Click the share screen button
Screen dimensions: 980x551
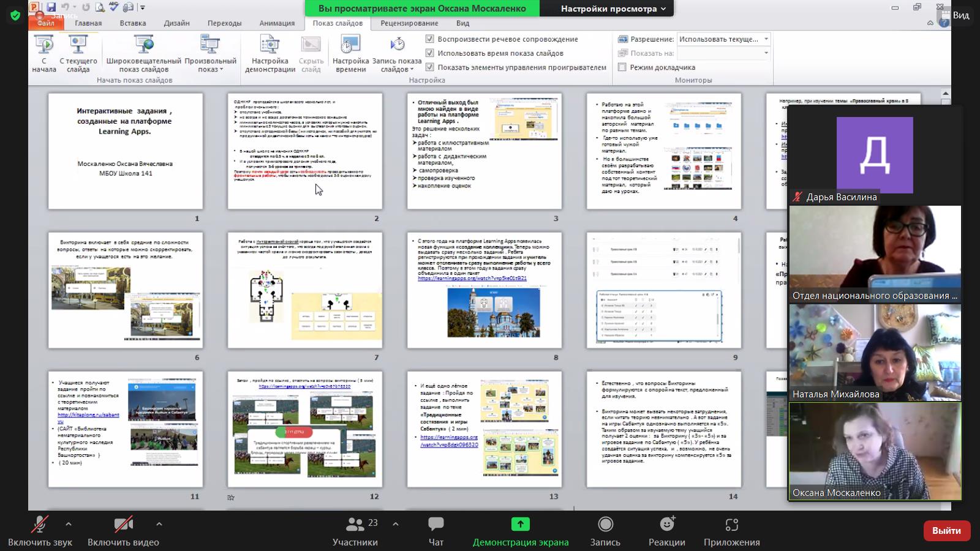pos(520,525)
